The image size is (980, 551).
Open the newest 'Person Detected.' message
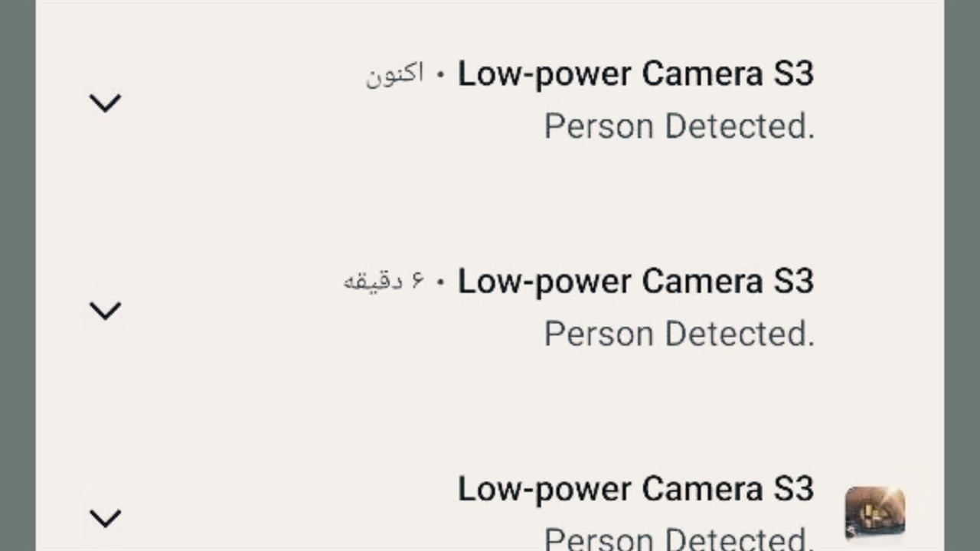(x=679, y=126)
